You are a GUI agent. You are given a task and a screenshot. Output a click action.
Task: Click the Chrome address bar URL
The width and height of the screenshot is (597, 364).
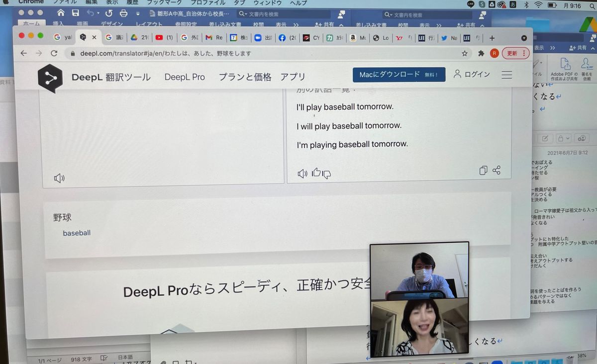tap(166, 53)
